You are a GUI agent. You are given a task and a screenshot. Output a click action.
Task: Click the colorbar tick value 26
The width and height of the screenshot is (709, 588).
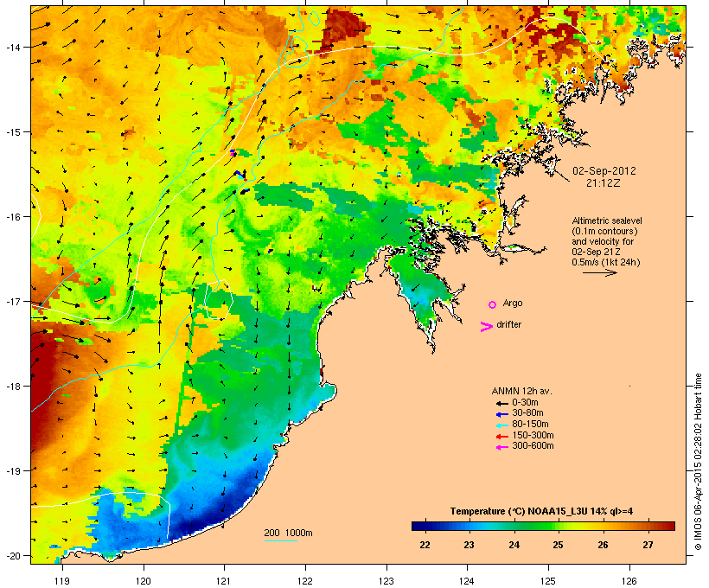point(603,545)
